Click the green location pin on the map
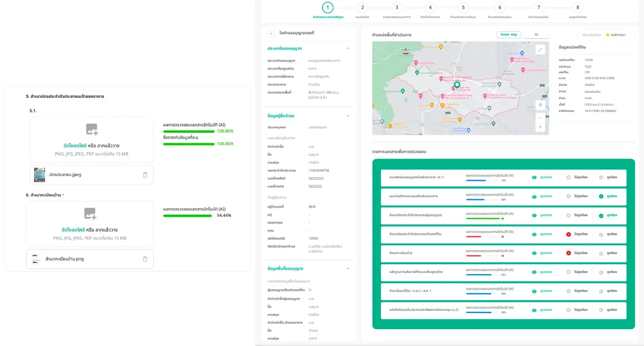The height and width of the screenshot is (346, 644). pyautogui.click(x=457, y=85)
